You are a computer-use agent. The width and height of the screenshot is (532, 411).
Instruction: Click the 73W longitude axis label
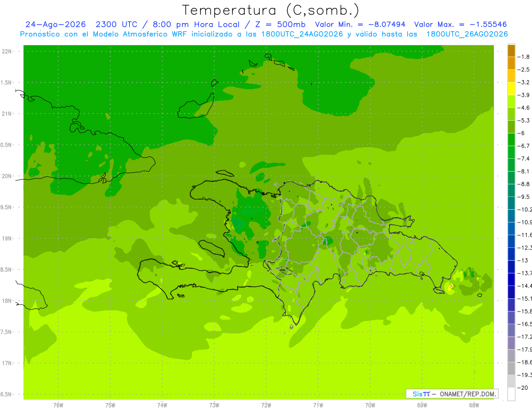pyautogui.click(x=214, y=405)
